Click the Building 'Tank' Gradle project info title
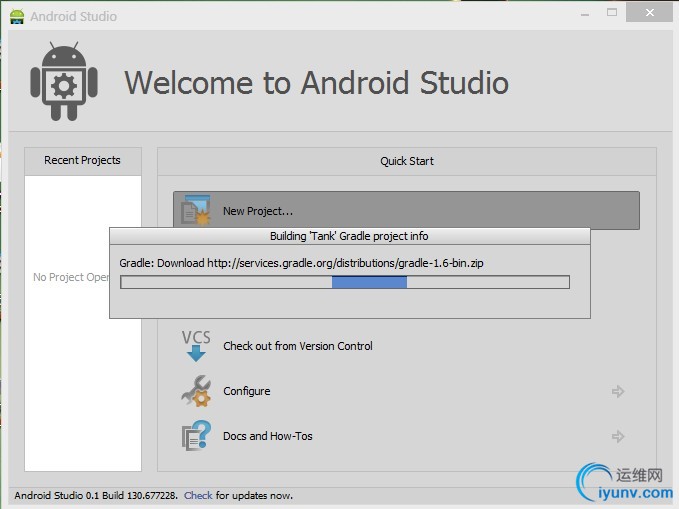Viewport: 679px width, 509px height. (x=349, y=236)
